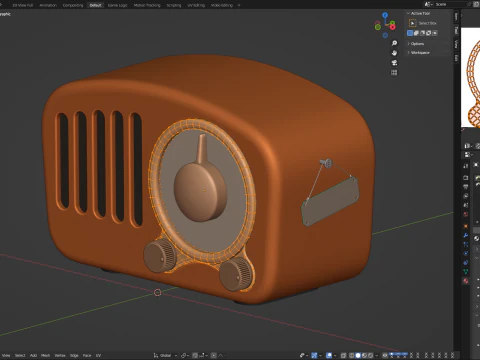Select solid viewport shading

pyautogui.click(x=358, y=355)
